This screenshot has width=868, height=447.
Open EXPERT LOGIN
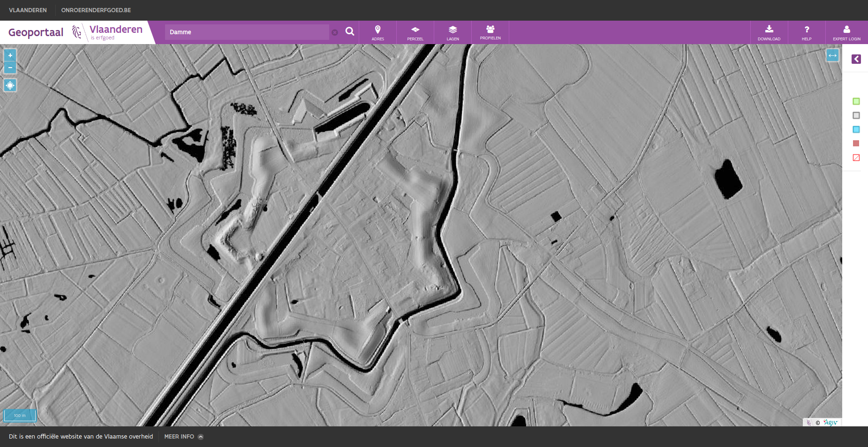(846, 32)
